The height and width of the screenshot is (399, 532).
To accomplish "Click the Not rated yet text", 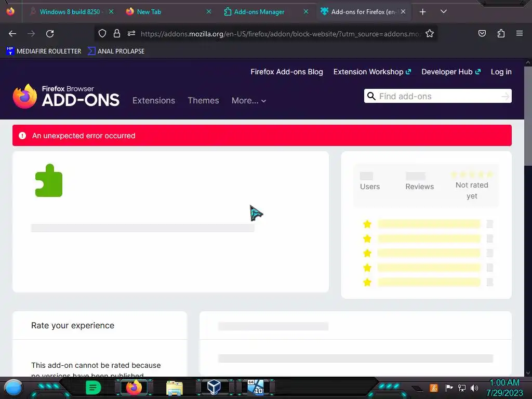I will tap(472, 190).
